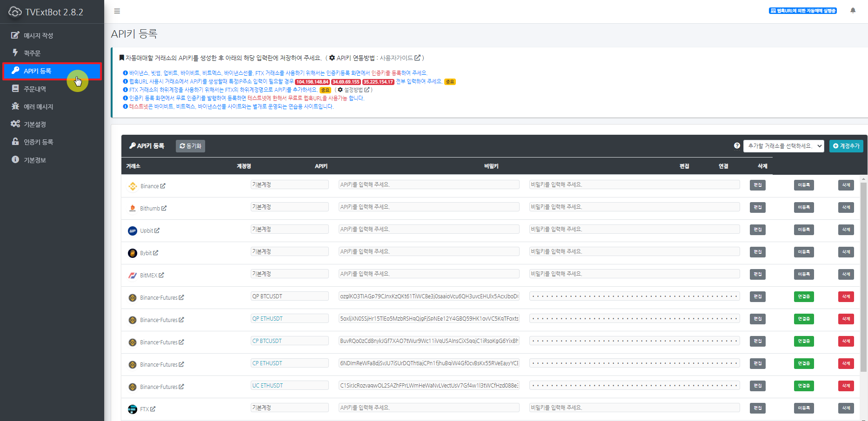Click the notification bell icon
The height and width of the screenshot is (421, 868).
coord(853,10)
